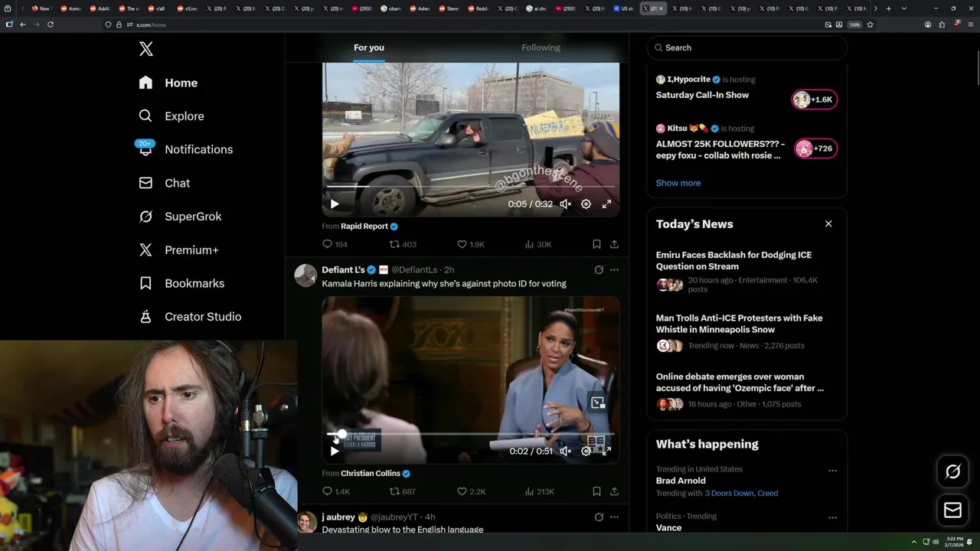Open Defiant L's profile avatar
The image size is (980, 551).
click(x=305, y=275)
